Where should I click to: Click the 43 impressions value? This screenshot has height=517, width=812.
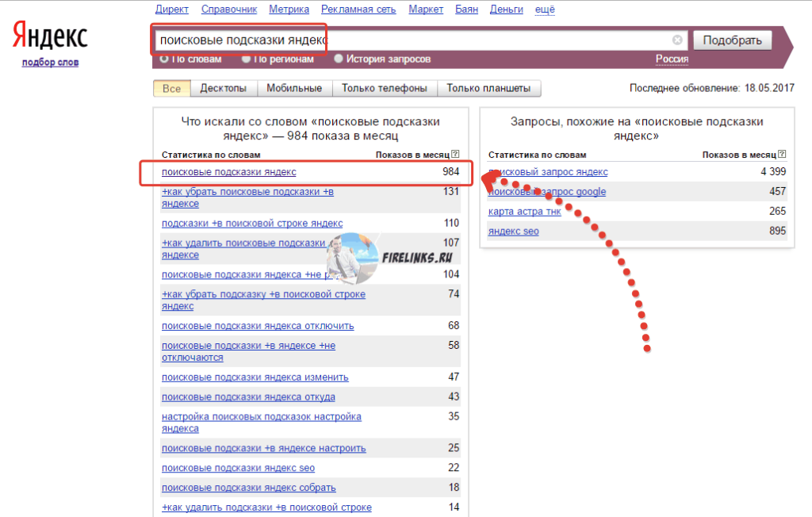pyautogui.click(x=454, y=396)
